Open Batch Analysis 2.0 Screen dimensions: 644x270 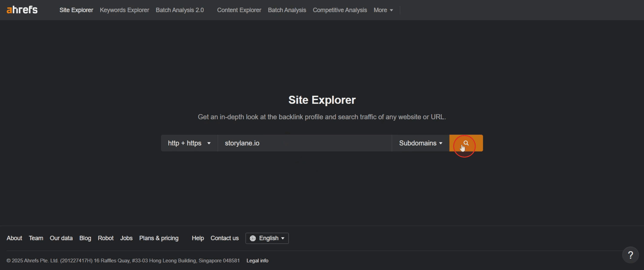(179, 10)
